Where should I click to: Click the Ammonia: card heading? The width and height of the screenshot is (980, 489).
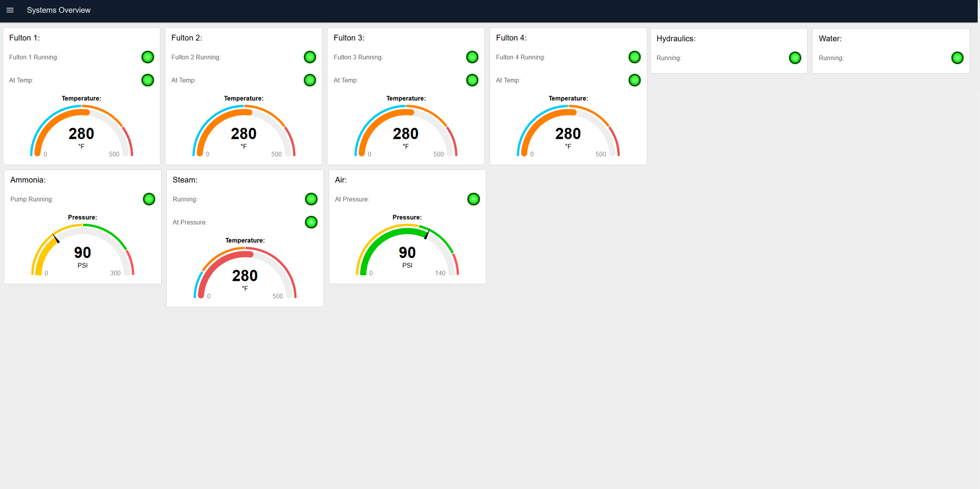[28, 180]
